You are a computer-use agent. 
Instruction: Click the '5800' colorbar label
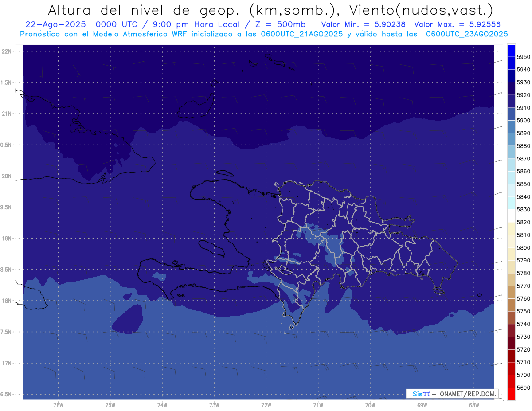[x=524, y=248]
